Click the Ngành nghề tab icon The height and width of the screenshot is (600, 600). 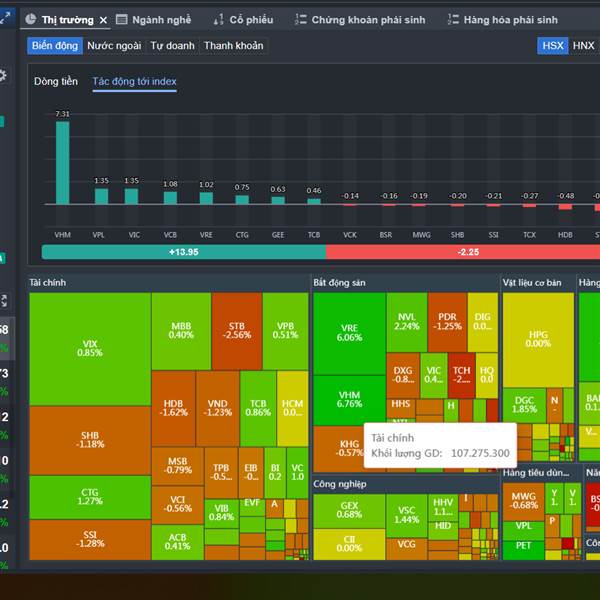122,19
